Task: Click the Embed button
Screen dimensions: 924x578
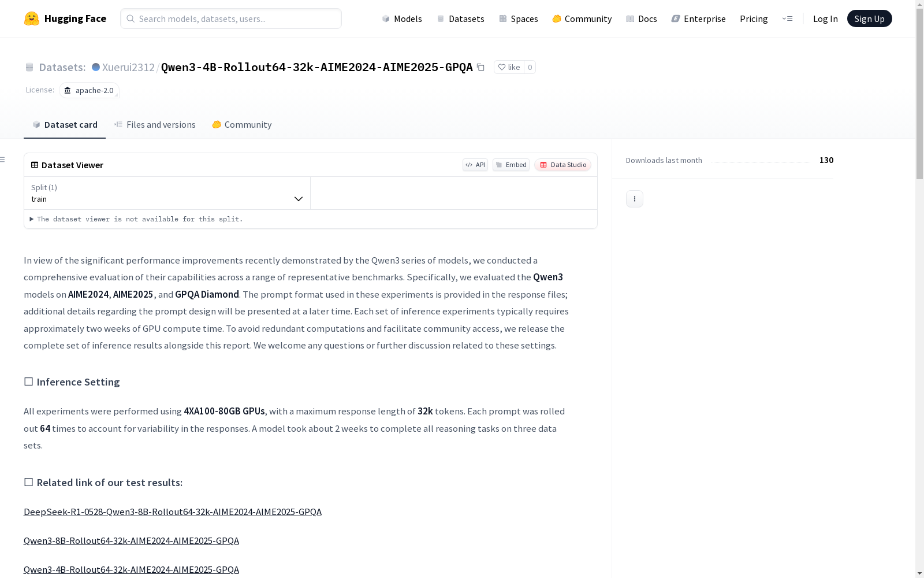Action: 511,165
